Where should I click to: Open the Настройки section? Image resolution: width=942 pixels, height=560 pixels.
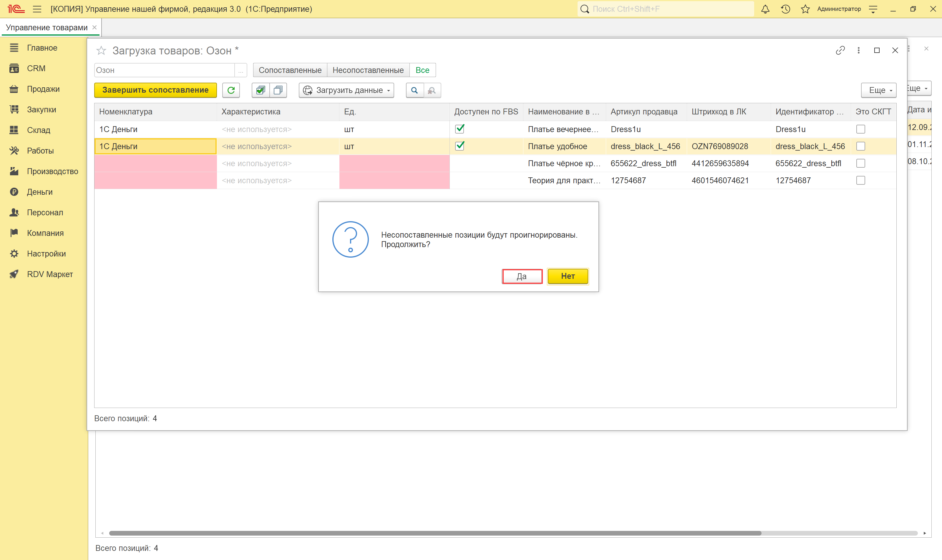(x=47, y=254)
